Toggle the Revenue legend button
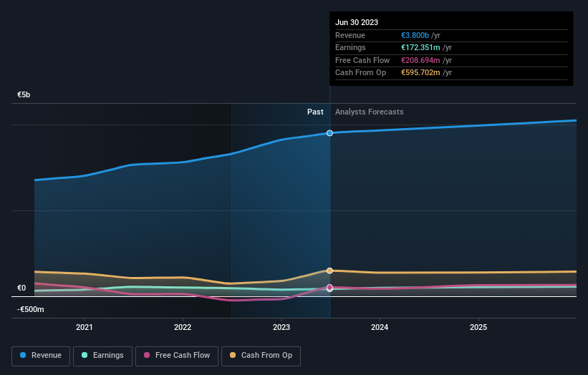588x375 pixels. (x=41, y=356)
